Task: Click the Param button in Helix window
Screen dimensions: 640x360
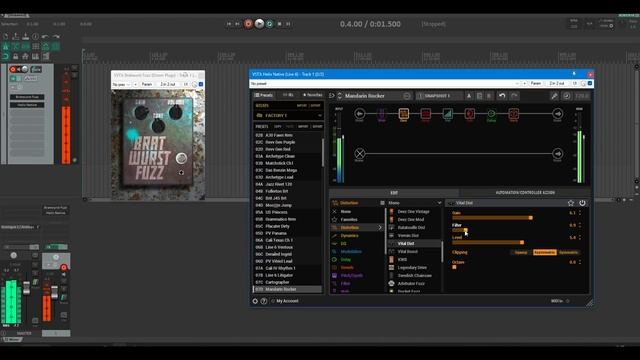Action: [x=536, y=83]
